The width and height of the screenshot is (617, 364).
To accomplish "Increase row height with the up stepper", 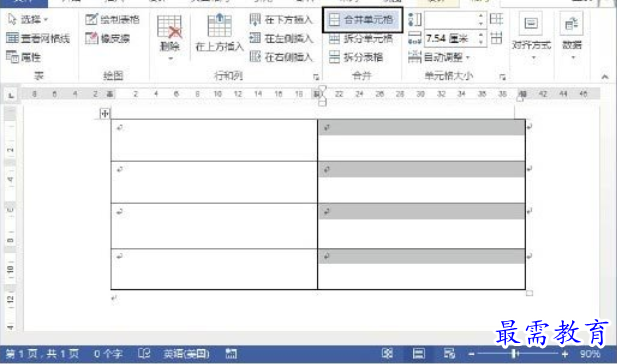I will 481,16.
